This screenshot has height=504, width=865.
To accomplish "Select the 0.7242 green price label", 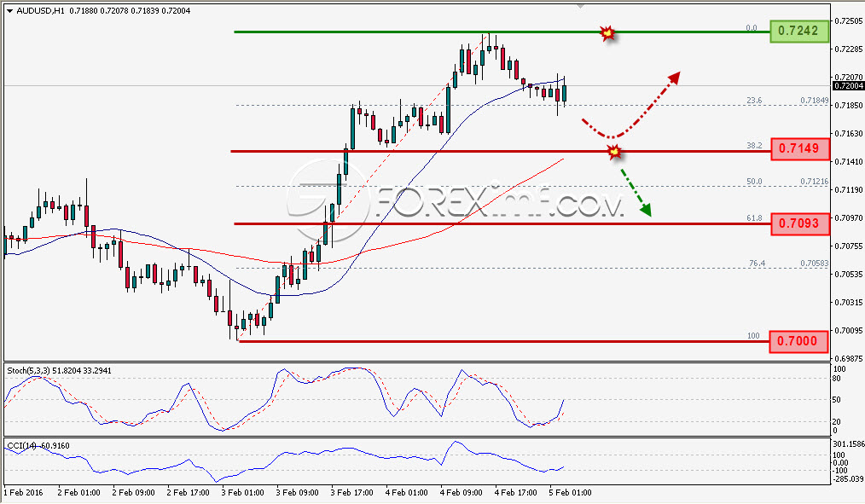I will tap(799, 31).
